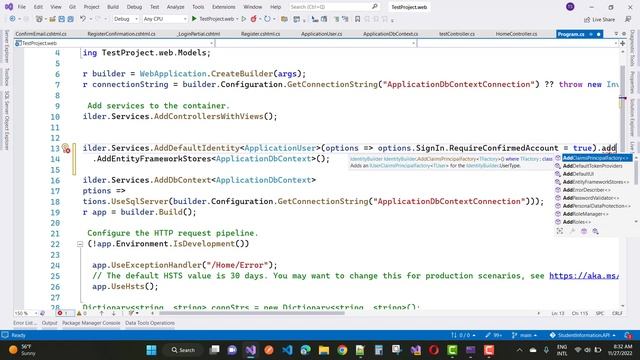Toggle methods filter cube in IntelliSense popup
640x360 pixels.
pos(584,231)
